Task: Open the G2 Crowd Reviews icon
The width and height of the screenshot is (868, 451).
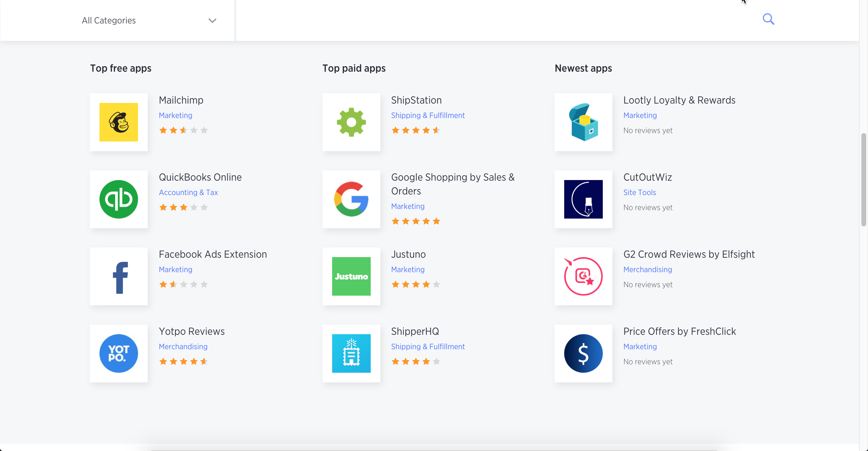Action: coord(583,276)
